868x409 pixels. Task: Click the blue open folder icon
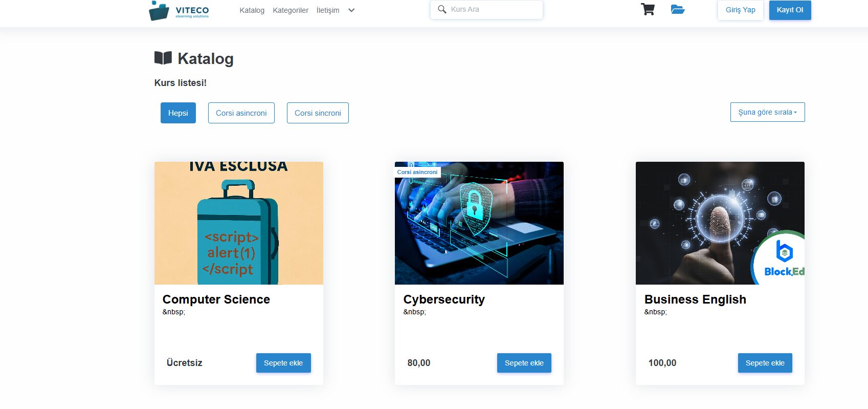[x=678, y=9]
